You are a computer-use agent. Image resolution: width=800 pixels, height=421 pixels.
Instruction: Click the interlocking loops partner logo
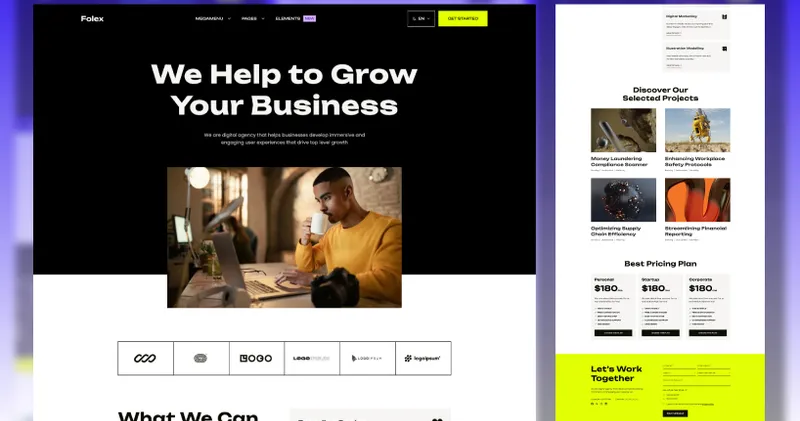(x=145, y=358)
